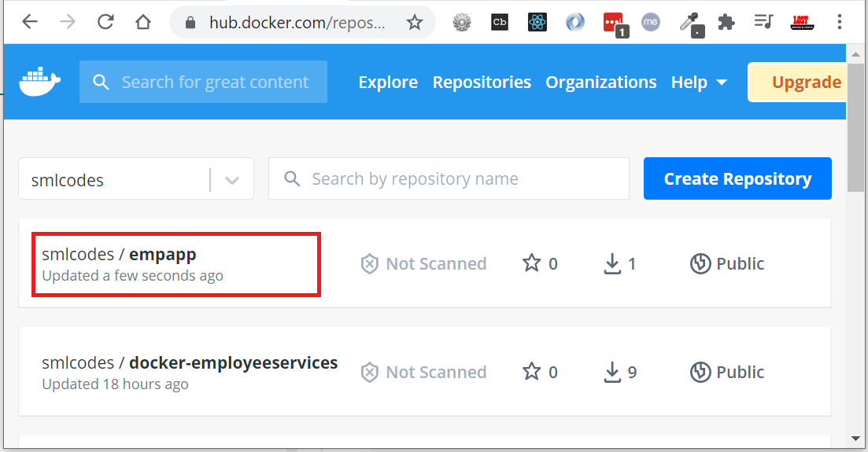868x452 pixels.
Task: Navigate back to the previous page
Action: (x=30, y=22)
